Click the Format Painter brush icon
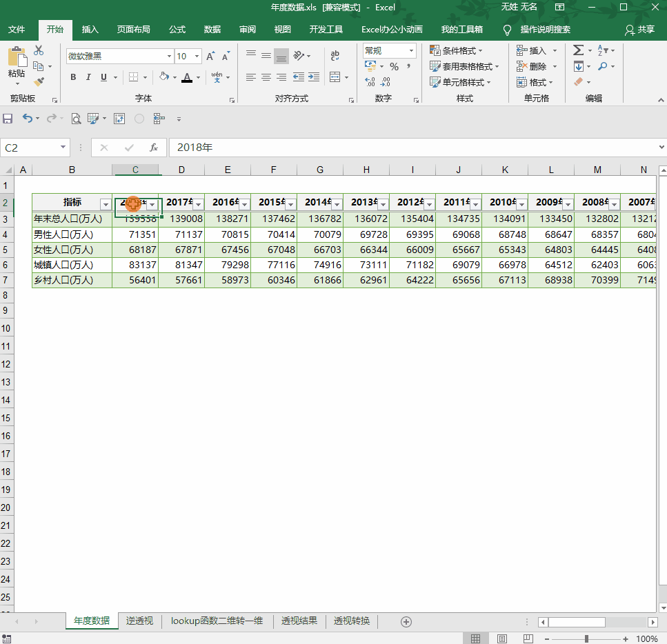 tap(39, 81)
